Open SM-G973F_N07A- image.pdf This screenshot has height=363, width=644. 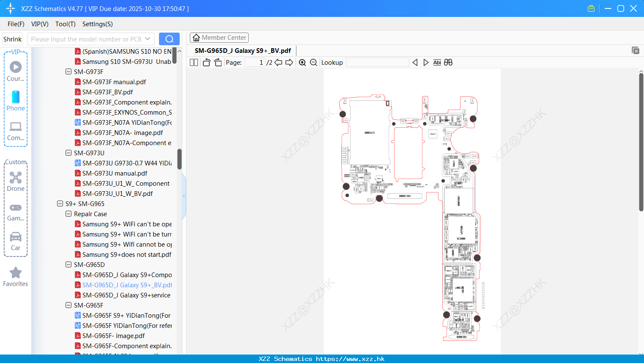[123, 133]
